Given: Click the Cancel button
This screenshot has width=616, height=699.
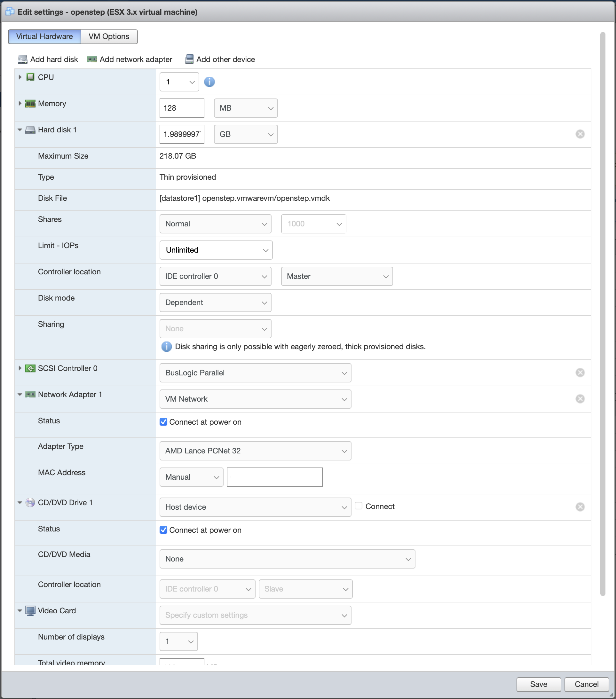Looking at the screenshot, I should click(586, 684).
